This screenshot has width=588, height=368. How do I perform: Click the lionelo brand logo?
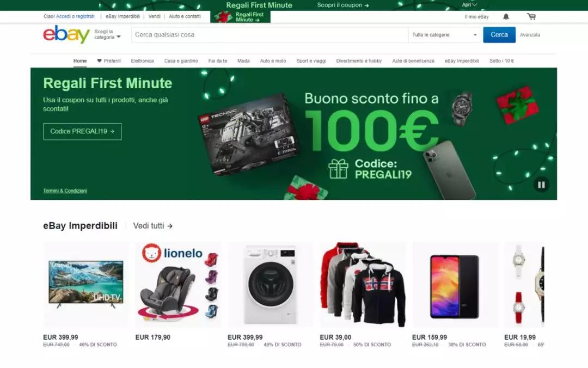point(173,253)
